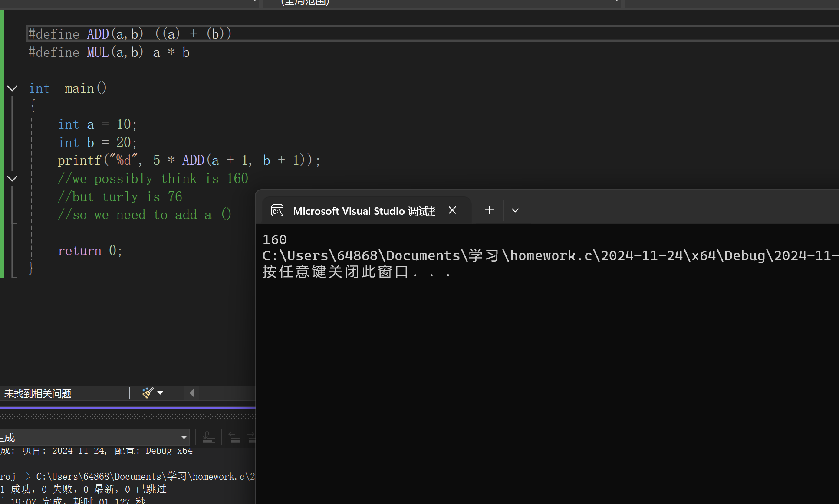
Task: Close the Microsoft Visual Studio debug console tab
Action: [452, 210]
